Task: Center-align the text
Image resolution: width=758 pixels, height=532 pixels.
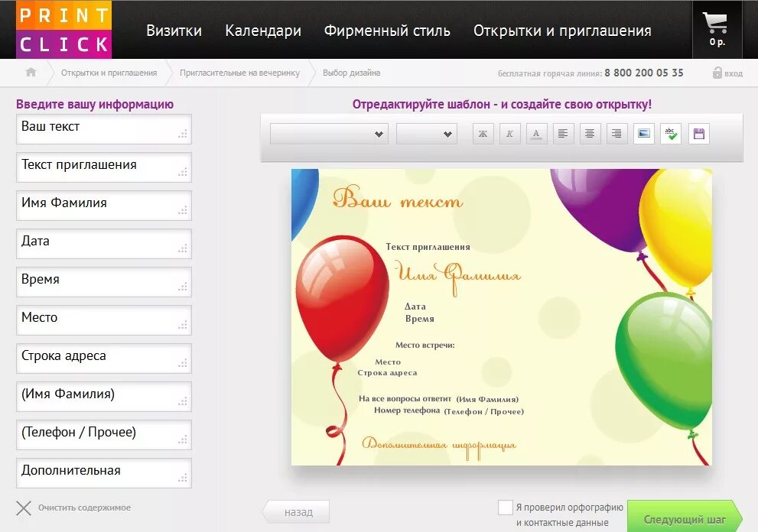Action: click(x=590, y=134)
